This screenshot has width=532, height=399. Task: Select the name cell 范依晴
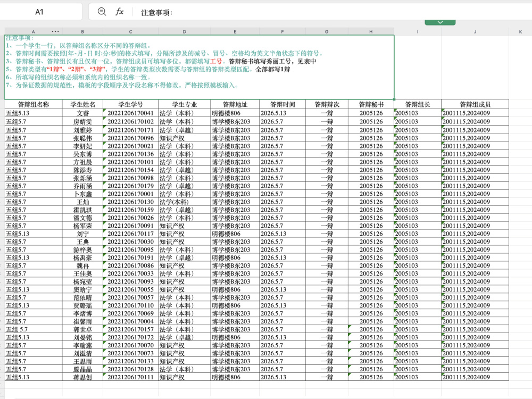pyautogui.click(x=83, y=297)
